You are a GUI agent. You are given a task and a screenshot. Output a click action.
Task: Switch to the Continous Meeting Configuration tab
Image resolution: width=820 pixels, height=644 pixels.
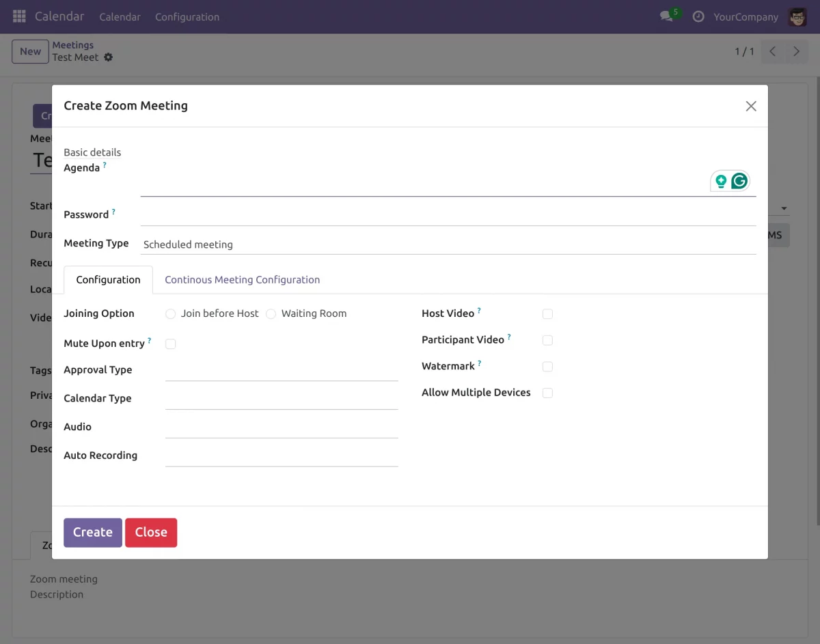tap(242, 279)
